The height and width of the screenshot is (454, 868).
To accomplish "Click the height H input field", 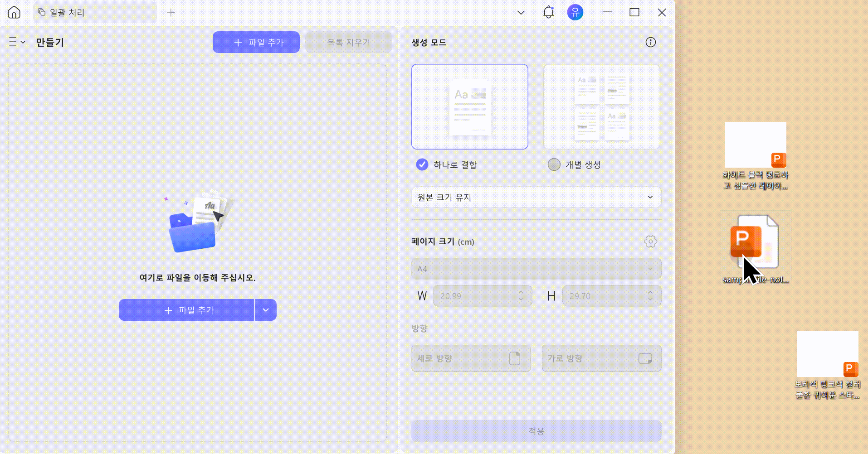I will [612, 296].
